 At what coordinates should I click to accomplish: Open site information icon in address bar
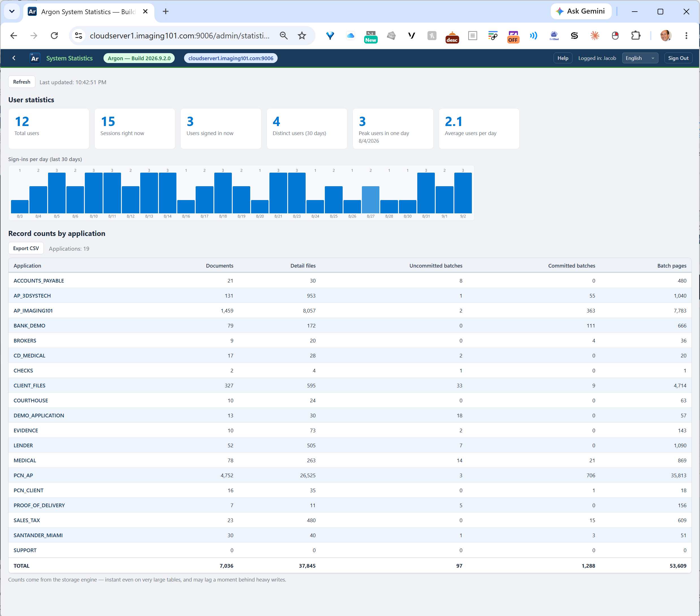79,36
